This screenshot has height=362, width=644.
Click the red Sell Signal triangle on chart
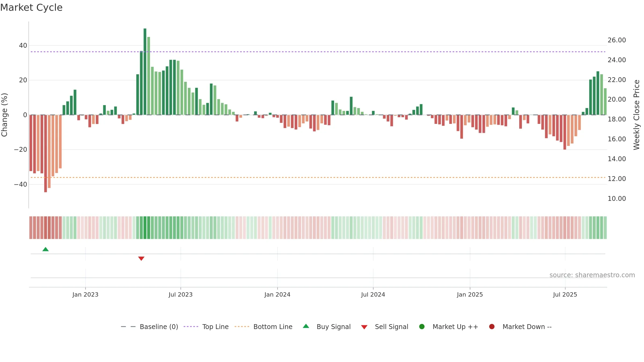coord(141,258)
